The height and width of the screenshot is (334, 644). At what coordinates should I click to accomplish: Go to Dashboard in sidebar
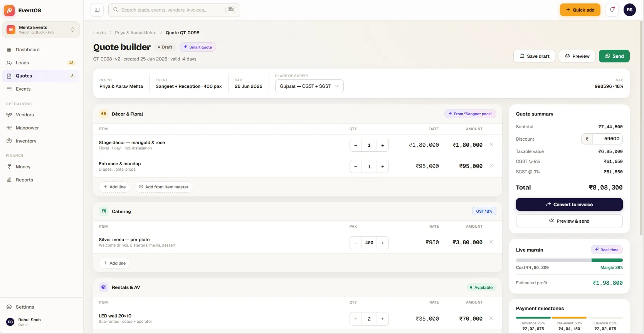tap(41, 50)
